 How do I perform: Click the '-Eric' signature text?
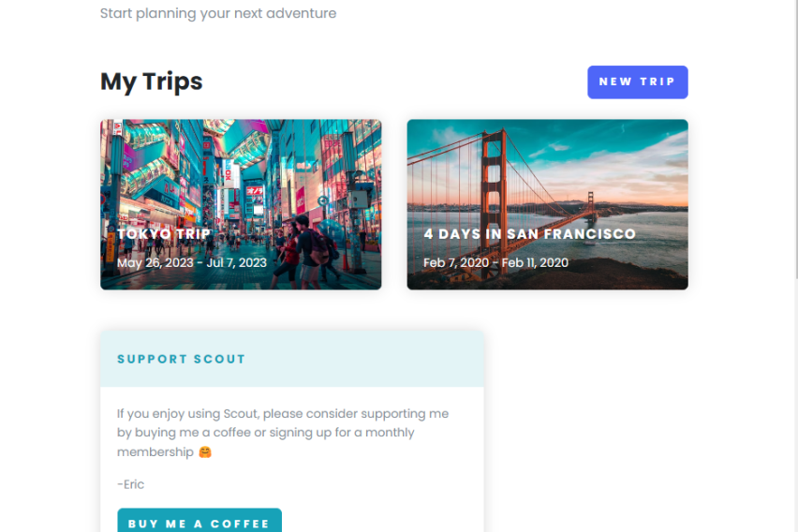click(x=131, y=484)
